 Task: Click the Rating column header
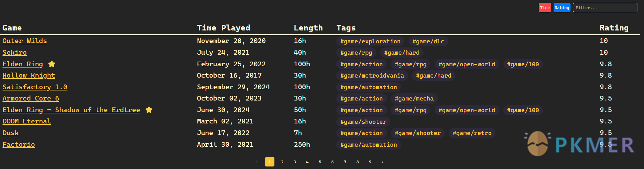click(x=614, y=28)
